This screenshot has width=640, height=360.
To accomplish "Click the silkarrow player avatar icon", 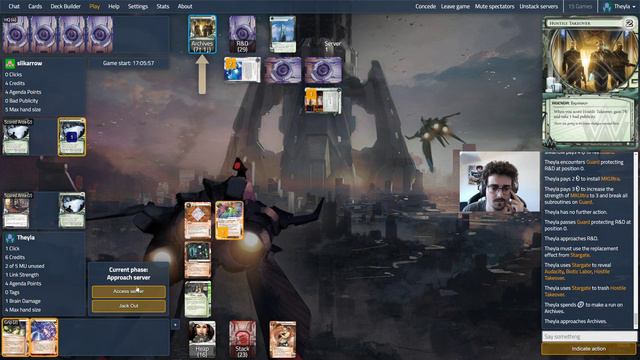I will pyautogui.click(x=10, y=63).
